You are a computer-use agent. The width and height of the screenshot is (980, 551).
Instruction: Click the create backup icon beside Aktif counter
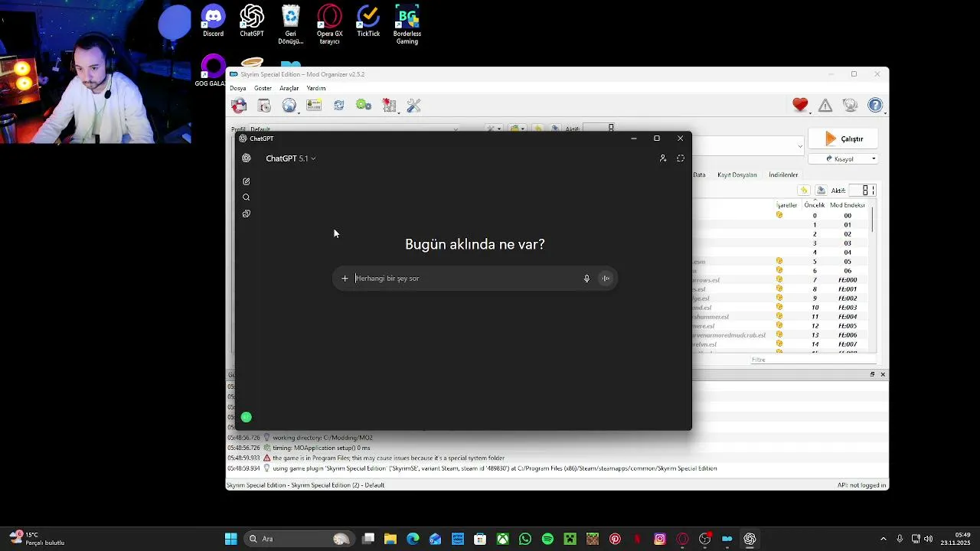click(x=821, y=190)
